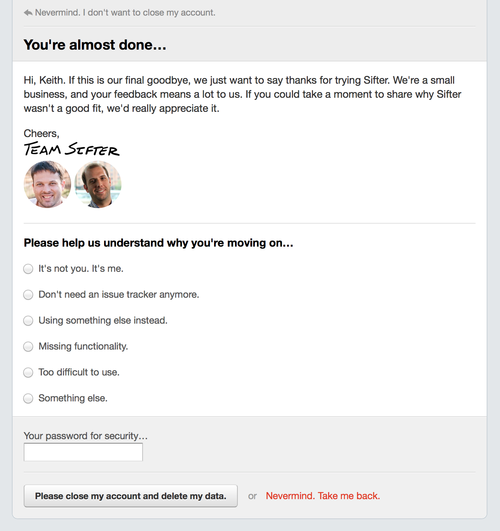500x531 pixels.
Task: Select the "Missing functionality" radio button
Action: [28, 346]
